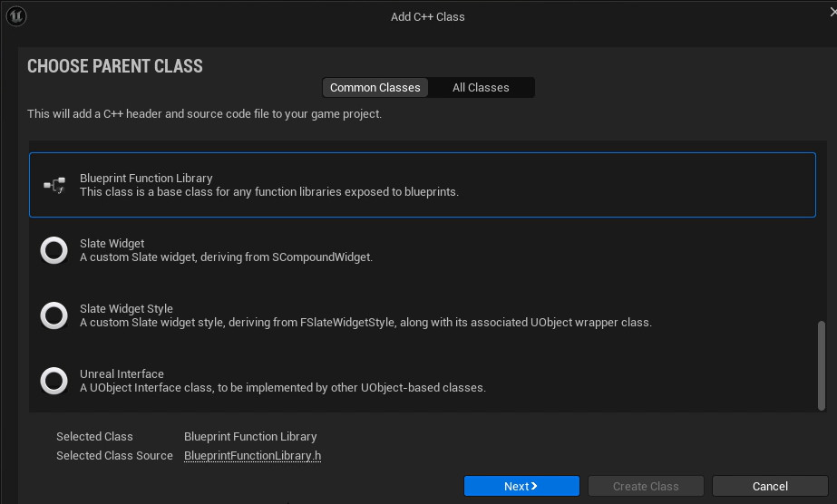Close the Add C++ Class window

click(833, 12)
